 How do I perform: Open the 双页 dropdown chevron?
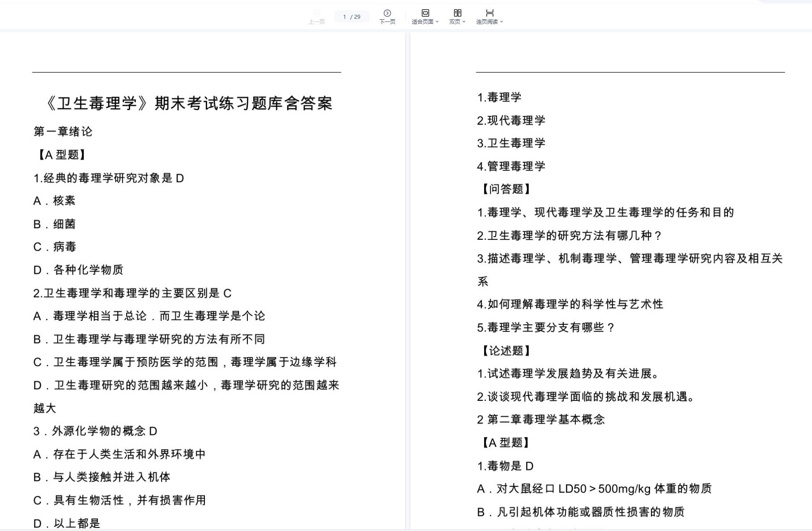(x=464, y=22)
